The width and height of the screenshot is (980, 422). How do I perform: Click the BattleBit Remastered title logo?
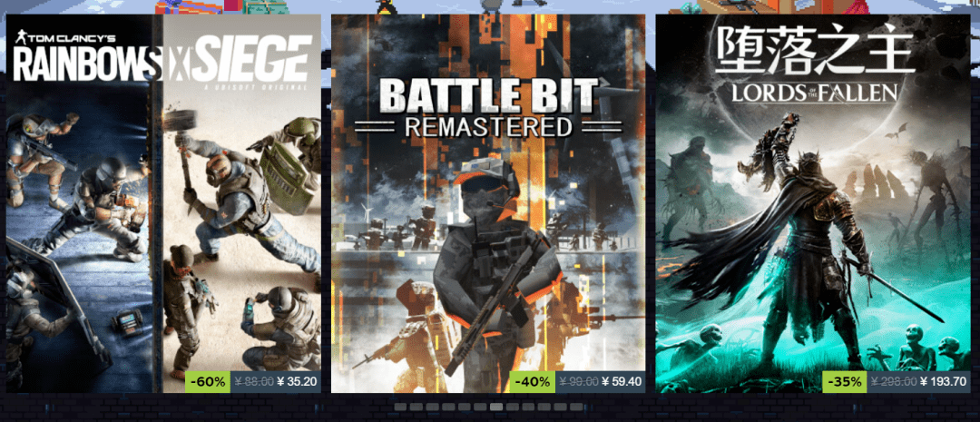[488, 108]
